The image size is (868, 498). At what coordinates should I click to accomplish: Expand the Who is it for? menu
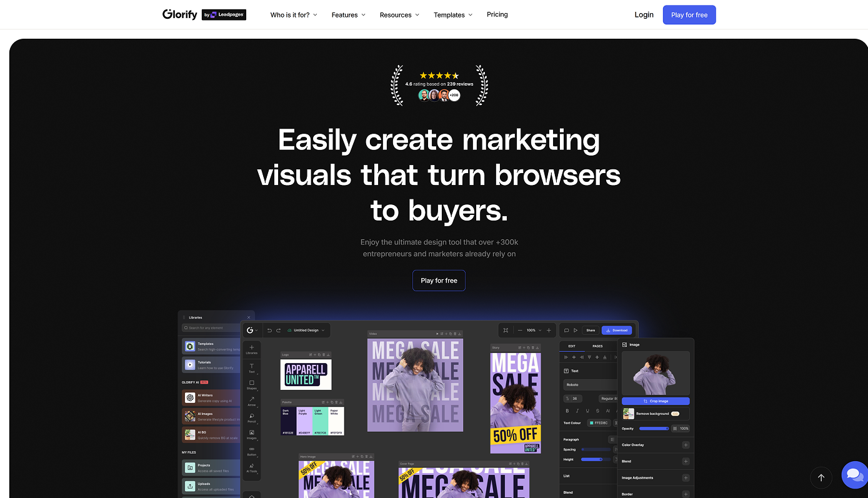coord(294,15)
